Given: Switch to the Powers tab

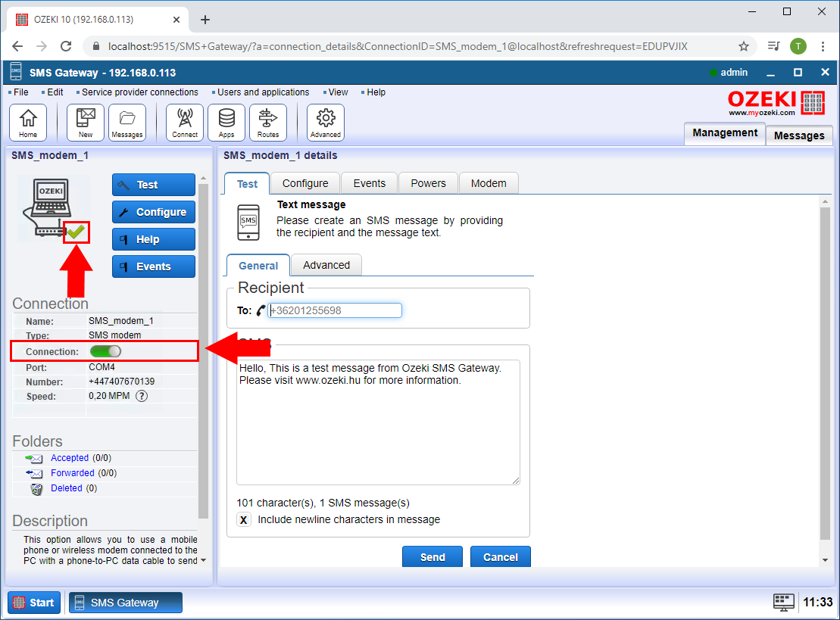Looking at the screenshot, I should pos(428,182).
